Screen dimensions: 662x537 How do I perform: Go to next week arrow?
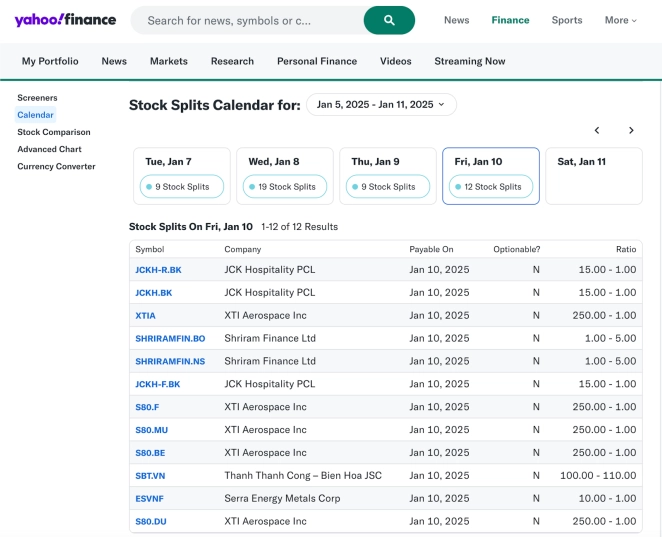[631, 131]
